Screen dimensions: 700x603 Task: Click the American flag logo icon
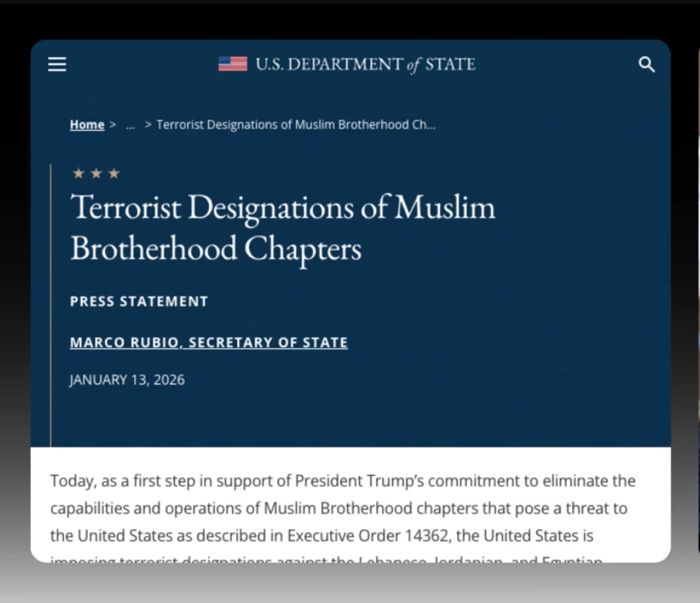(x=233, y=64)
